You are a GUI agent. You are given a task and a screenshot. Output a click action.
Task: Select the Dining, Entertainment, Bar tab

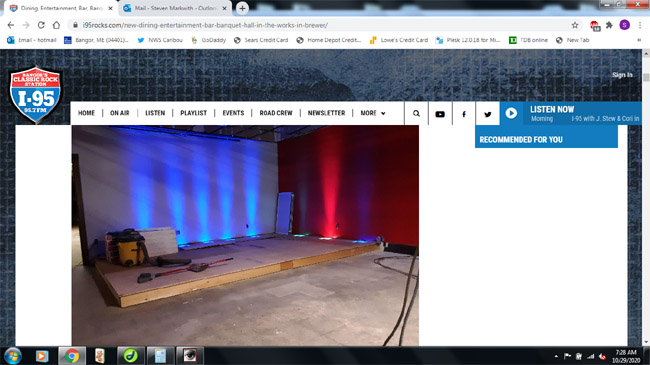61,8
